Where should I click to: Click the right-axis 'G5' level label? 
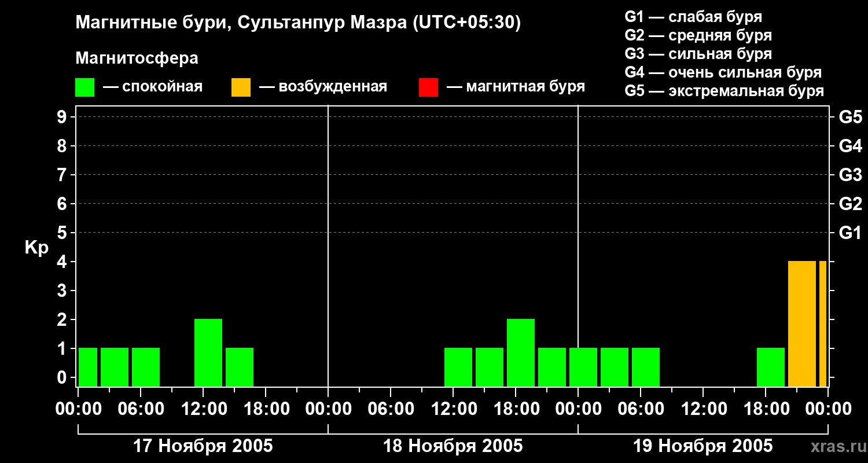(x=850, y=117)
